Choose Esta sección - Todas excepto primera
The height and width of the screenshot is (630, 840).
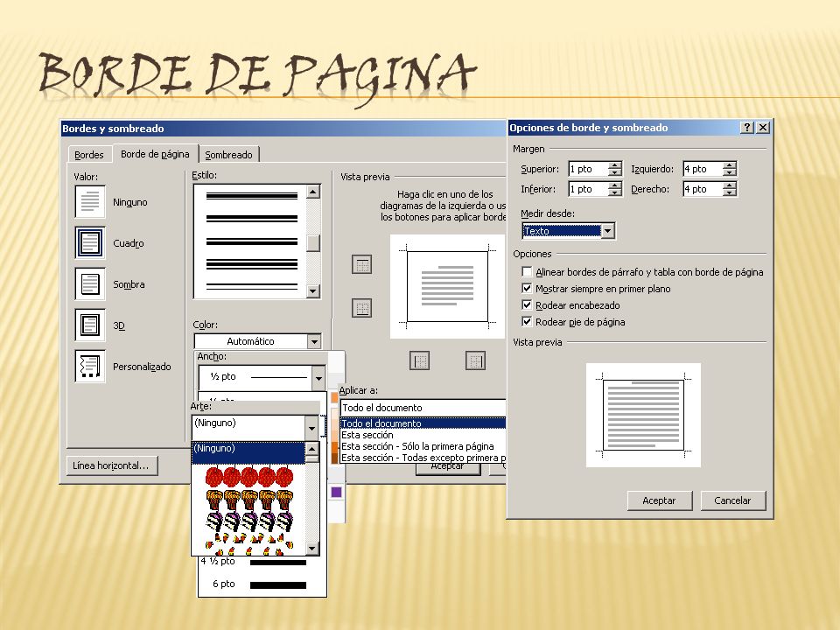pos(423,458)
